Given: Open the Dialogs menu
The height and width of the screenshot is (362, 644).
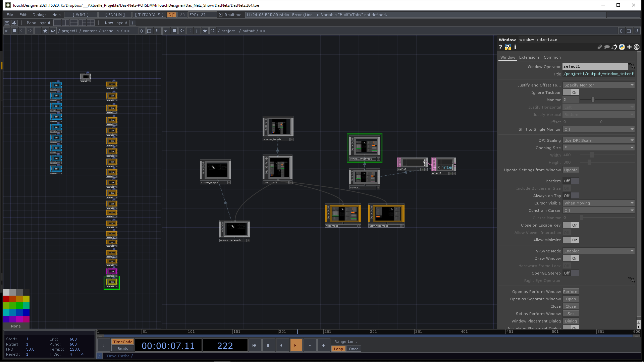Looking at the screenshot, I should pos(39,15).
